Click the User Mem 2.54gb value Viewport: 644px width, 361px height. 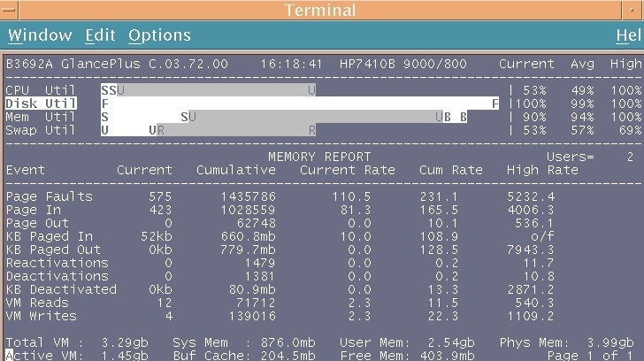[451, 342]
